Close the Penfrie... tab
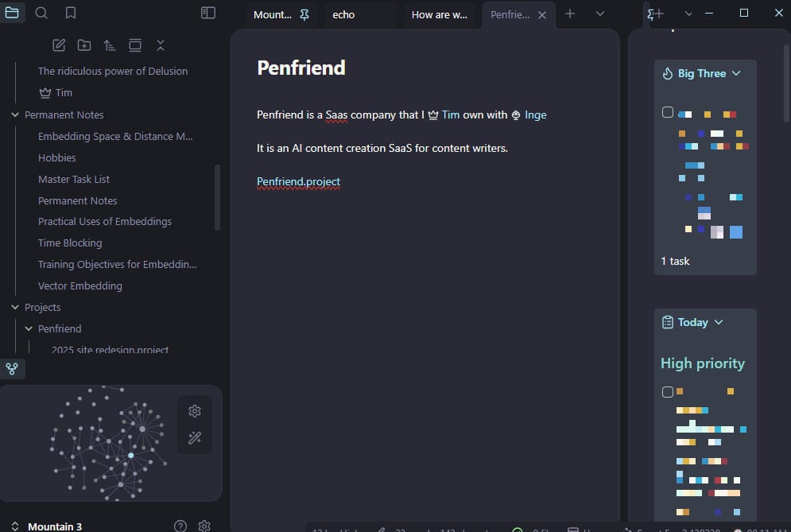Viewport: 791px width, 532px height. click(x=542, y=15)
